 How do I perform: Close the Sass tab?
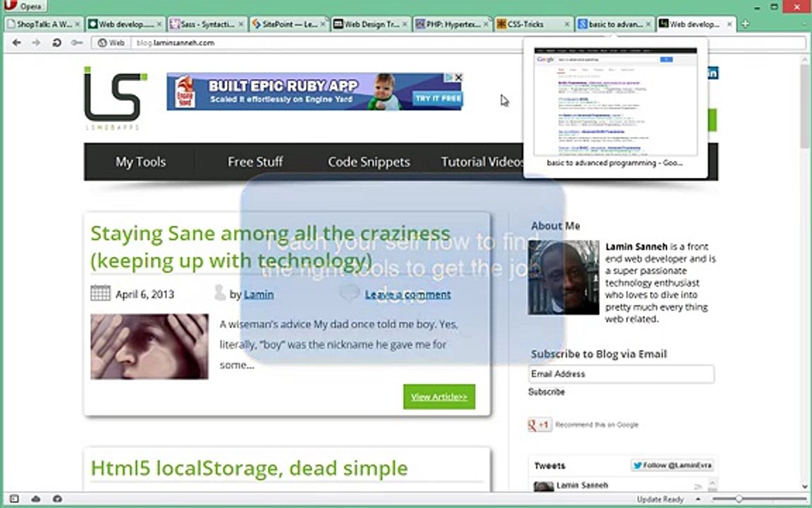(x=241, y=24)
